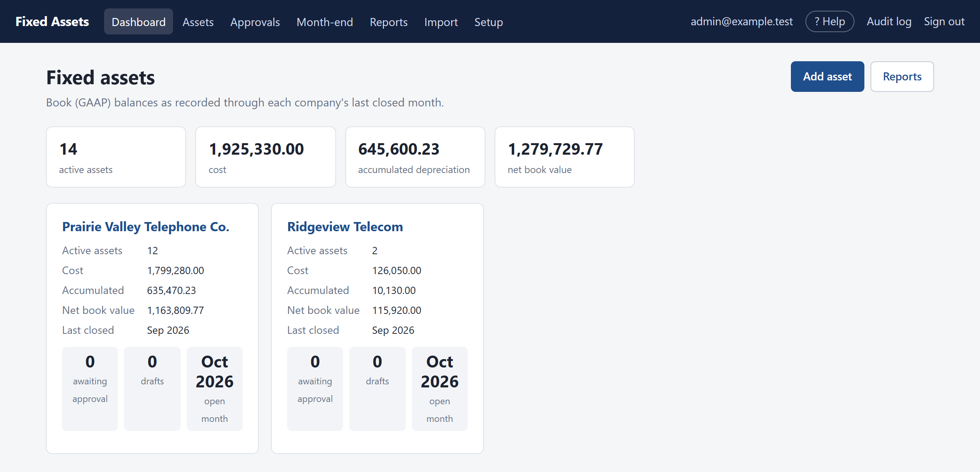Click the white Reports button beside Add asset

click(x=902, y=77)
